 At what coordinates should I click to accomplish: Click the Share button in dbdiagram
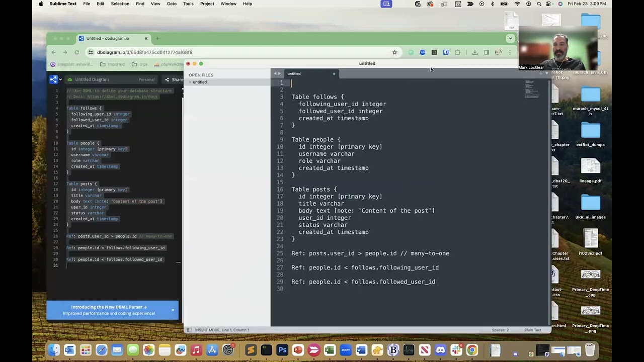174,79
